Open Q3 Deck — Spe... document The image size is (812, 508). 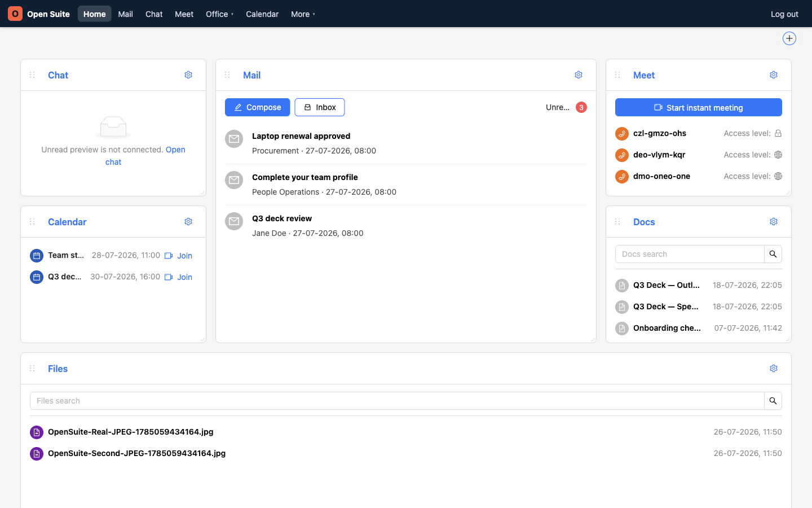tap(666, 306)
